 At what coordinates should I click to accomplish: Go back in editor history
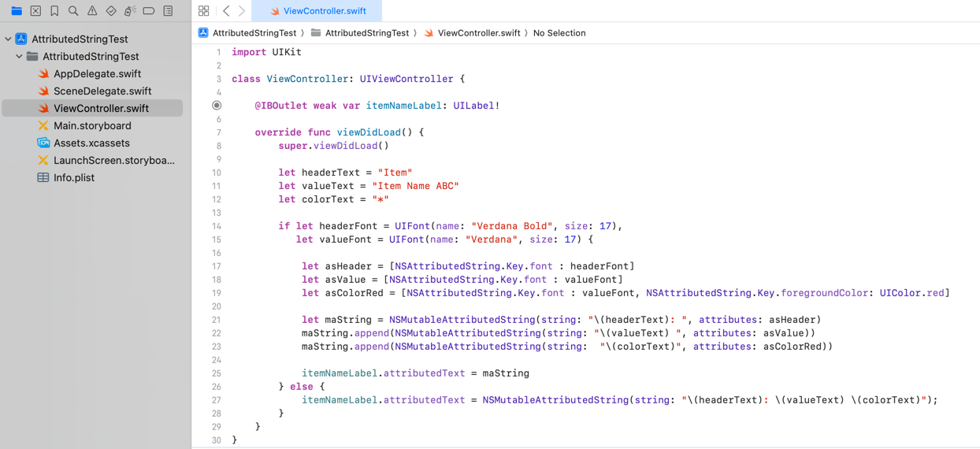tap(226, 11)
